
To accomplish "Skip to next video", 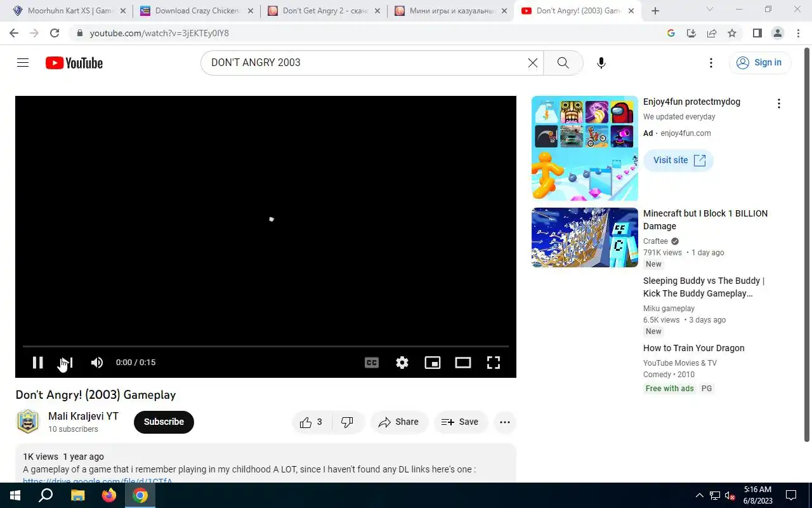I will (67, 363).
